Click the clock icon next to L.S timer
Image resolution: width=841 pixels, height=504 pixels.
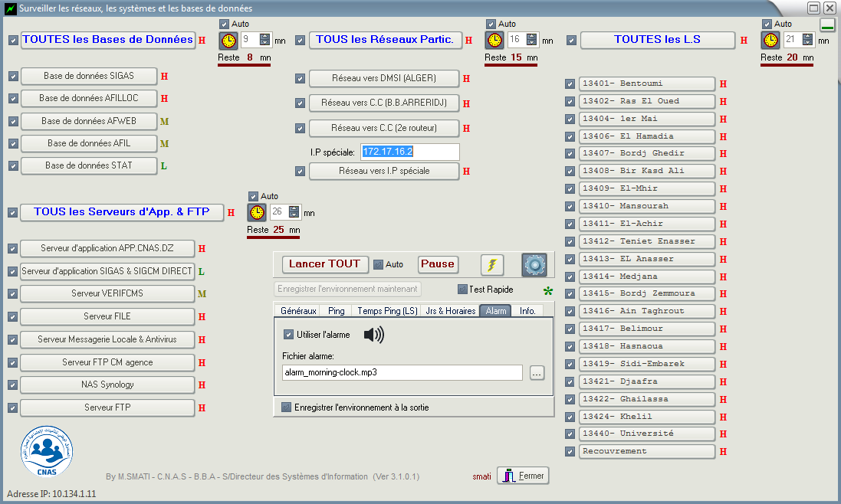(x=770, y=40)
